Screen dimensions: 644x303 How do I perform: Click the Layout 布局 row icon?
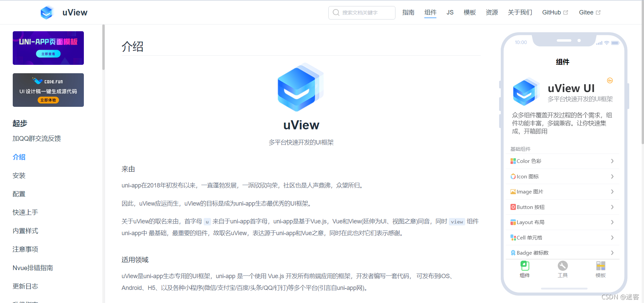(x=513, y=222)
